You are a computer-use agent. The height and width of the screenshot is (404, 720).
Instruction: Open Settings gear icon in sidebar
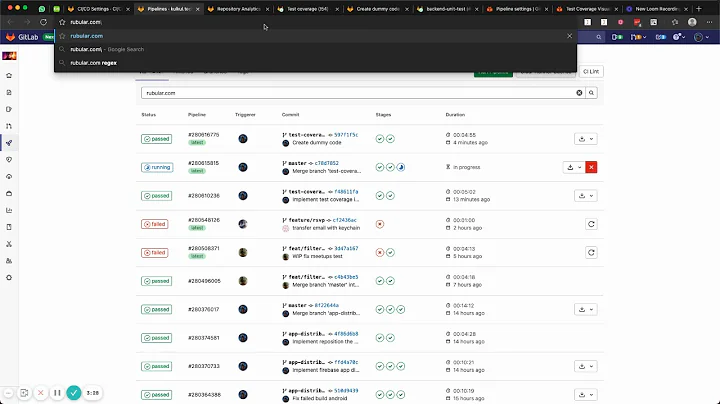(9, 277)
